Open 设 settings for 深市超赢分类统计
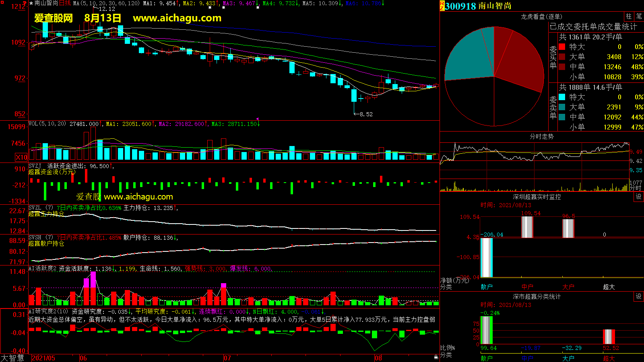644x362 pixels. pos(639,296)
